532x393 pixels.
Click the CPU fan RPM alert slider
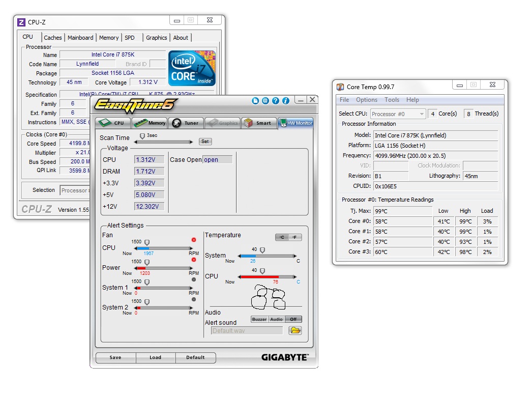pos(164,248)
